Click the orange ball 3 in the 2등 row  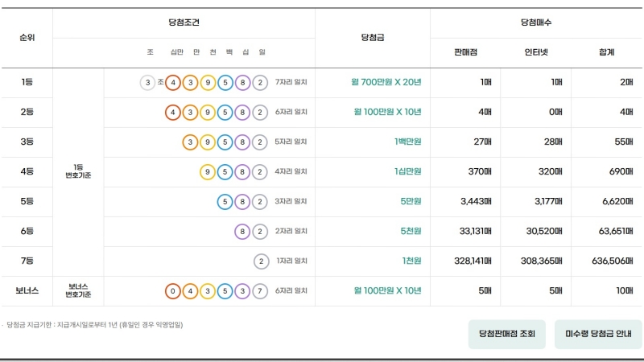[190, 113]
